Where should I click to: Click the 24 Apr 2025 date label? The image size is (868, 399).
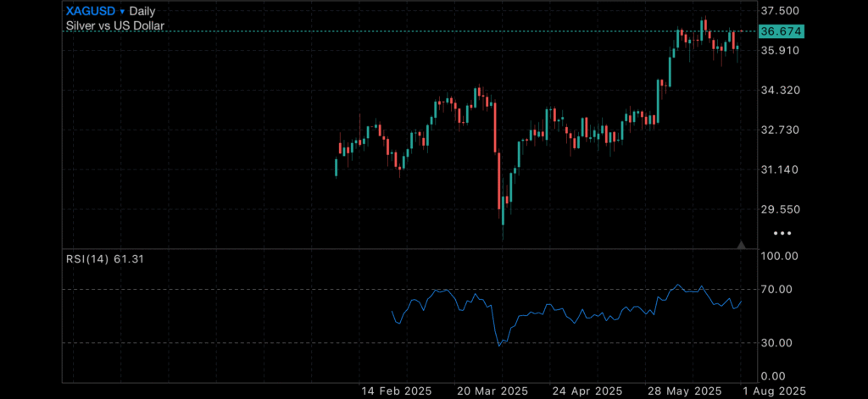click(x=587, y=391)
